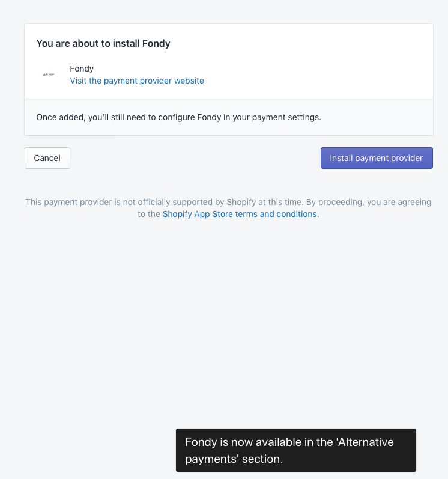Image resolution: width=448 pixels, height=479 pixels.
Task: Click the word 'Shopify' in the disclaimer sentence
Action: 241,202
